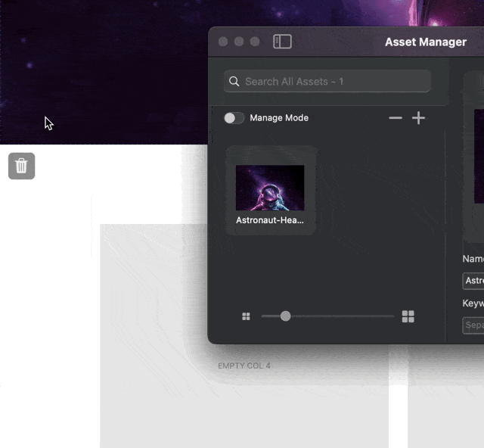The width and height of the screenshot is (484, 448).
Task: Maximize the Asset Manager window
Action: click(255, 42)
